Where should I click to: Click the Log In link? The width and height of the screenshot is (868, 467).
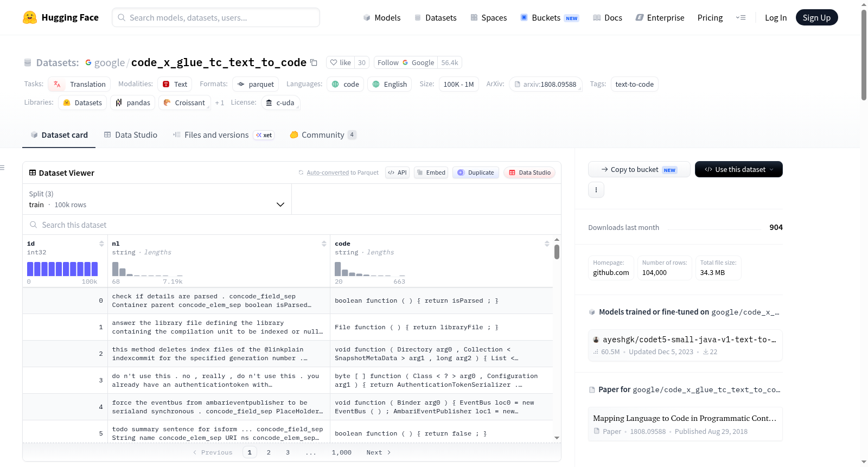pyautogui.click(x=776, y=17)
